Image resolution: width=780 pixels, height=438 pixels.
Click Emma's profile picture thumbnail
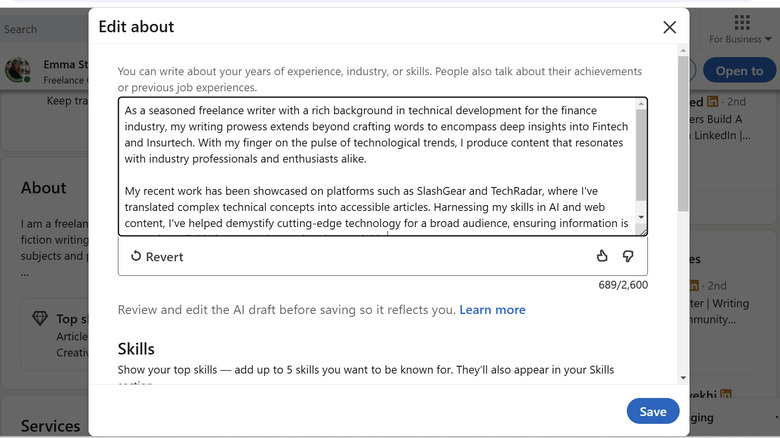pyautogui.click(x=17, y=69)
